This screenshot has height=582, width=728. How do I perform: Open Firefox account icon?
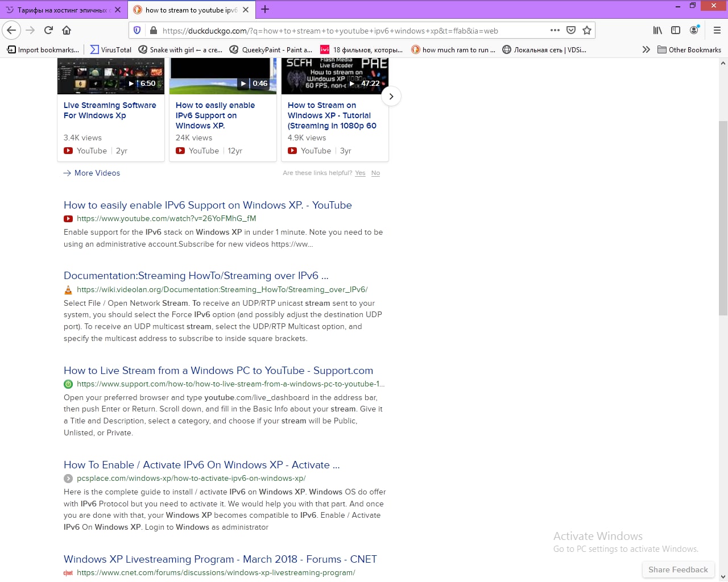pyautogui.click(x=694, y=30)
